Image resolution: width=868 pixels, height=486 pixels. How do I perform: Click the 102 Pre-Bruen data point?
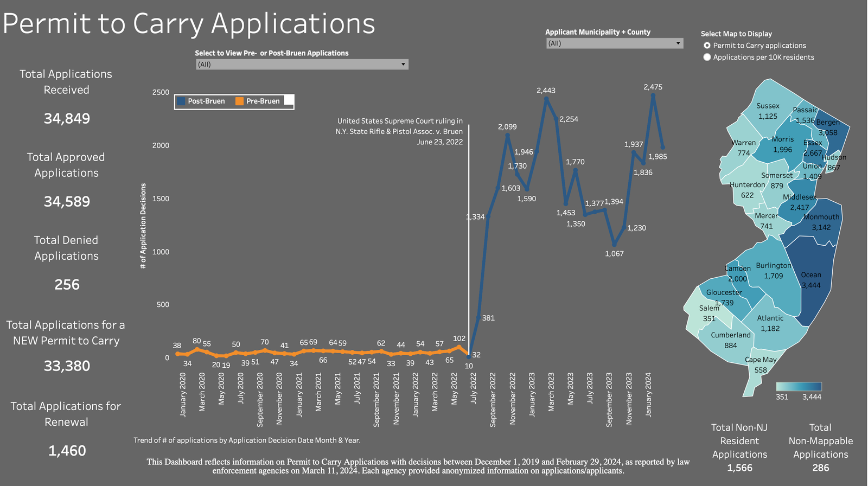pyautogui.click(x=459, y=347)
